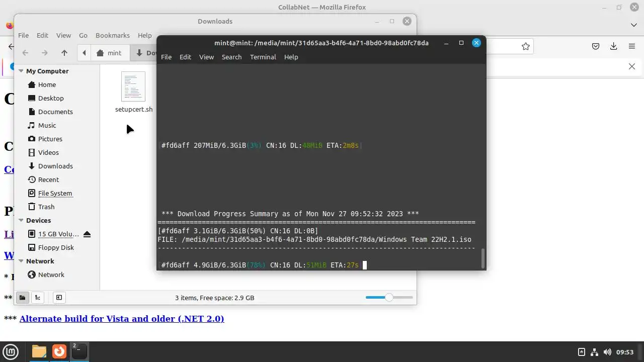The image size is (644, 362).
Task: Click the terminal vertical scrollbar
Action: 483,258
